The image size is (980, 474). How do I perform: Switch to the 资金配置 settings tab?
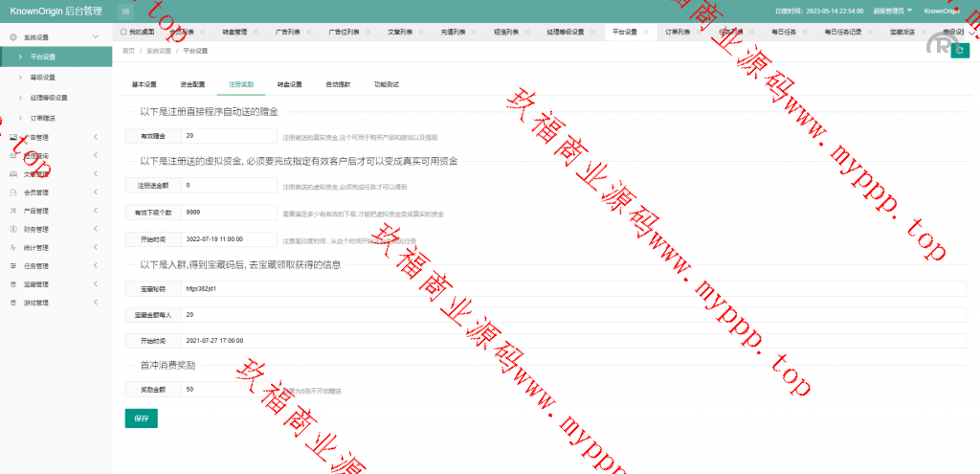192,84
